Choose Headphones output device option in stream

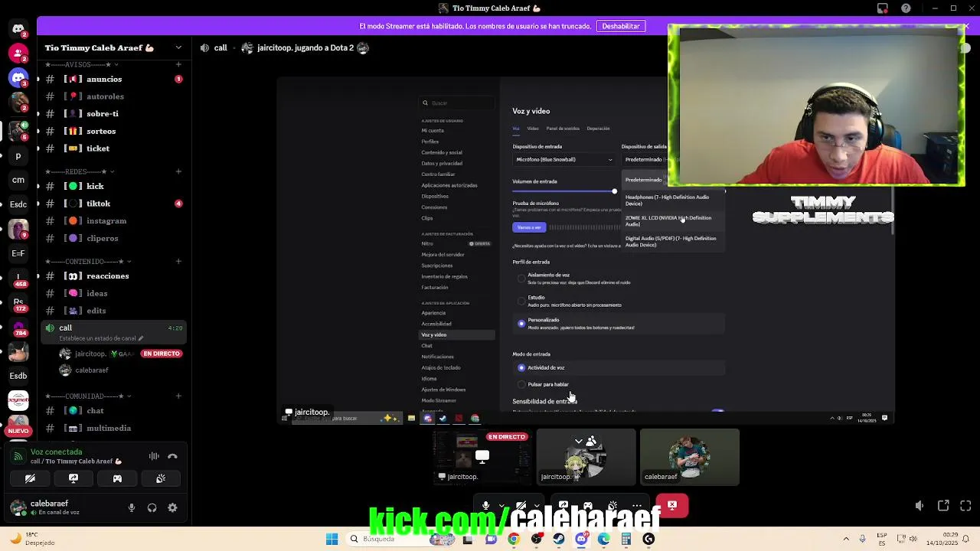point(672,200)
